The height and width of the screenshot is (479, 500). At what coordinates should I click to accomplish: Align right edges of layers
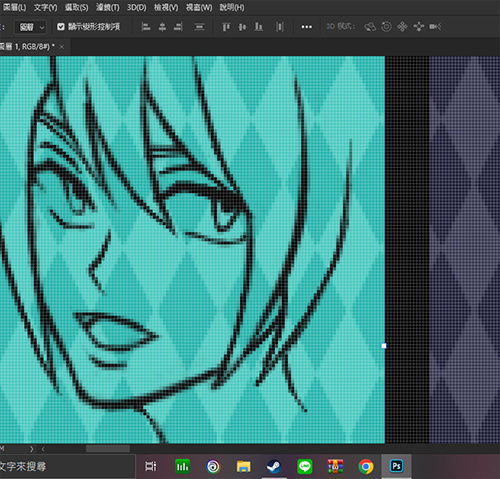pyautogui.click(x=178, y=27)
